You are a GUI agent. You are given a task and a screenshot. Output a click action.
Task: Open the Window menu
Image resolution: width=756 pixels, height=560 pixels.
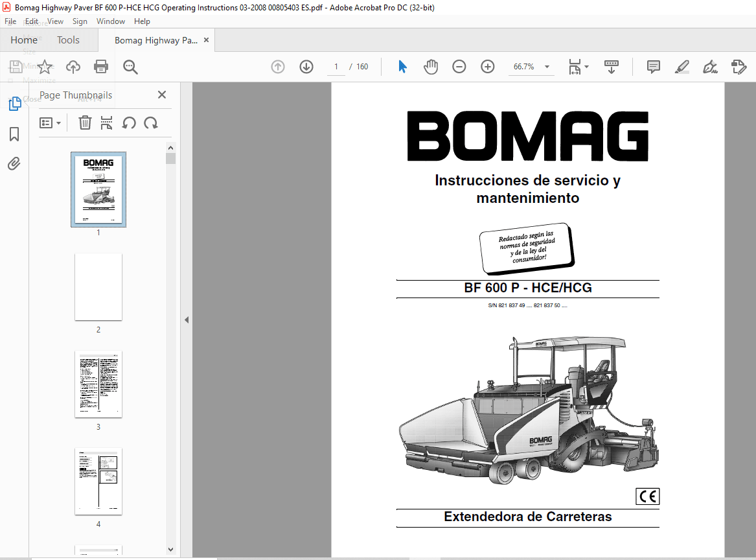click(x=111, y=21)
